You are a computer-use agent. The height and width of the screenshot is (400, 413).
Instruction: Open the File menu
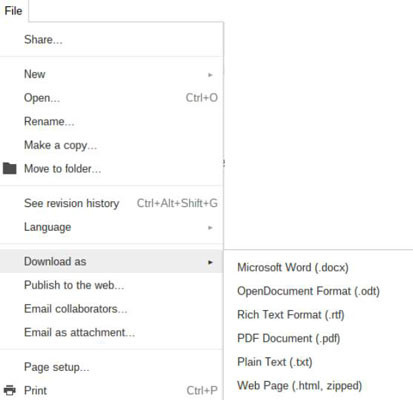13,11
